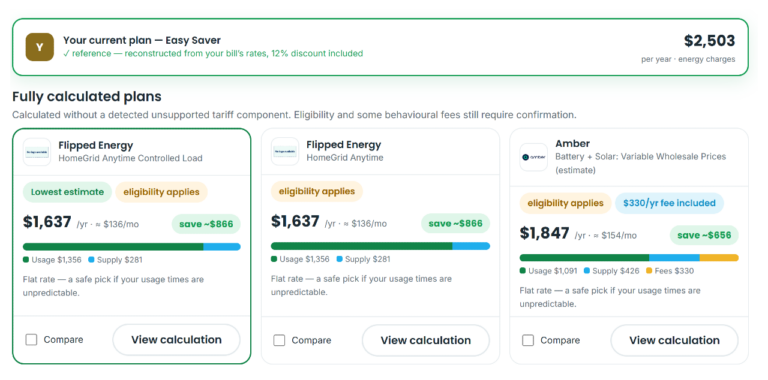Select the Your current plan Easy Saver card
768x380 pixels.
[380, 47]
